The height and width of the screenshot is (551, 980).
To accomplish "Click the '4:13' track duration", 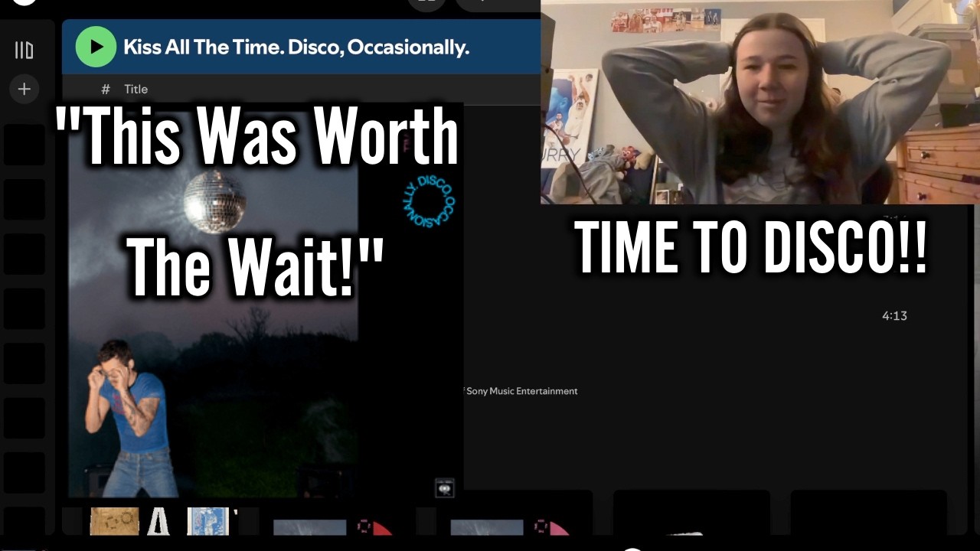I will coord(894,315).
